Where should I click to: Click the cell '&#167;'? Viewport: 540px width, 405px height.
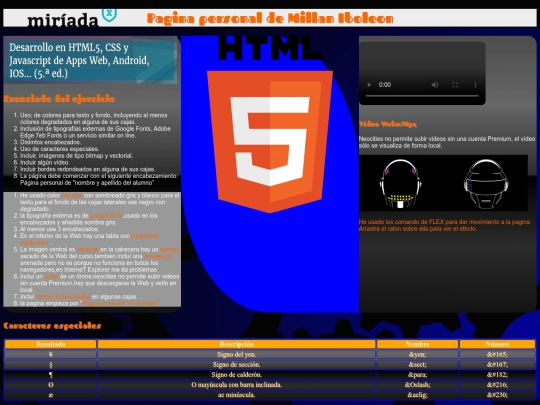click(x=497, y=364)
